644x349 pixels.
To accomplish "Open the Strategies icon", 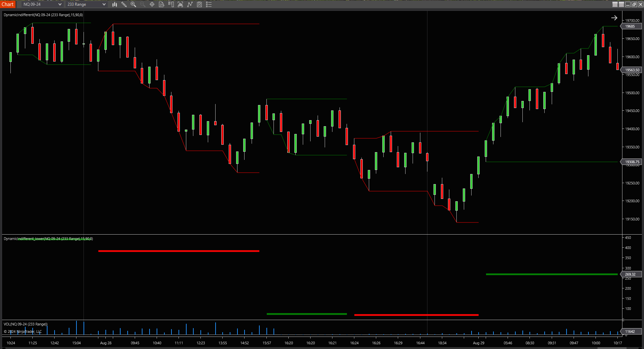I will [199, 4].
